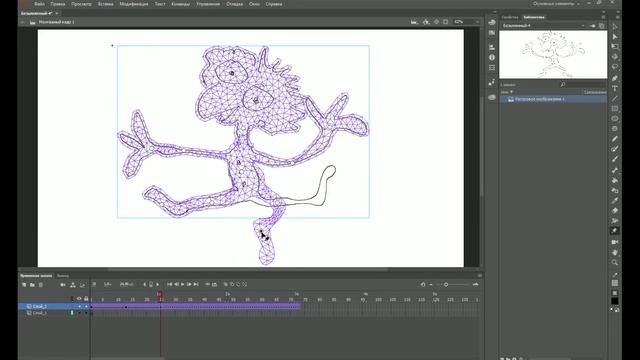Create a new layer folder

(32, 284)
